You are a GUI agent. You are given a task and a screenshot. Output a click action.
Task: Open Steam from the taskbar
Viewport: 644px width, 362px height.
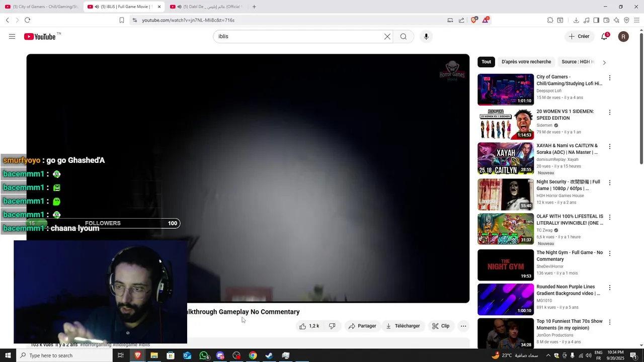[x=269, y=355]
